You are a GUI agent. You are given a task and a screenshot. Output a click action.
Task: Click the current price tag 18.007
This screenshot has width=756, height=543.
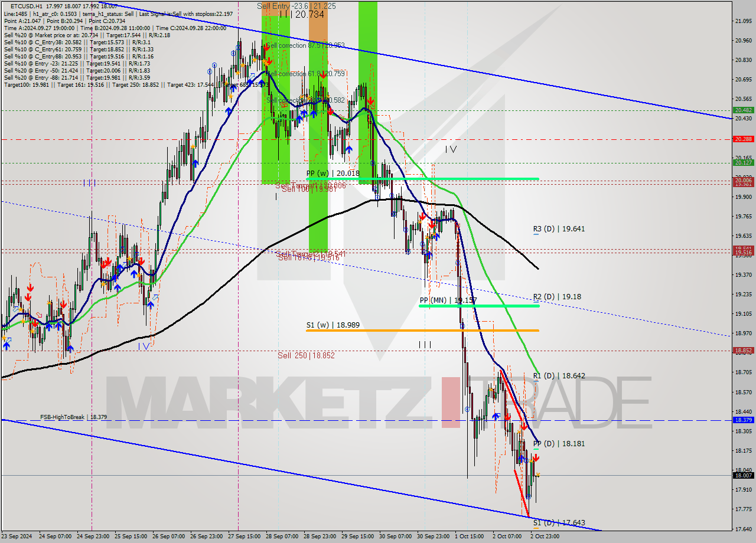(x=743, y=476)
